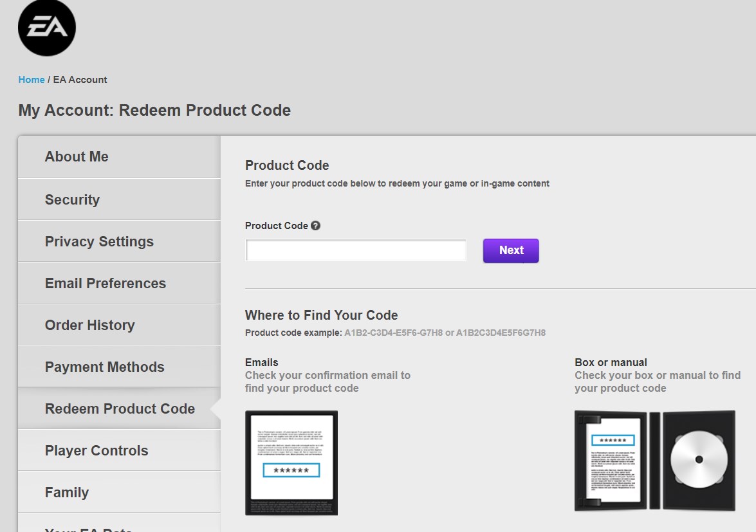Open Payment Methods
Screen dimensions: 756x532
click(119, 367)
